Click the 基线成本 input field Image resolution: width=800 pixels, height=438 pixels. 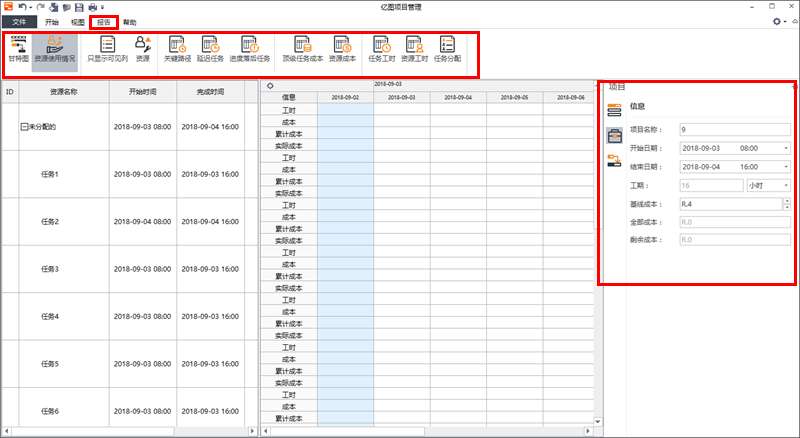pos(731,204)
